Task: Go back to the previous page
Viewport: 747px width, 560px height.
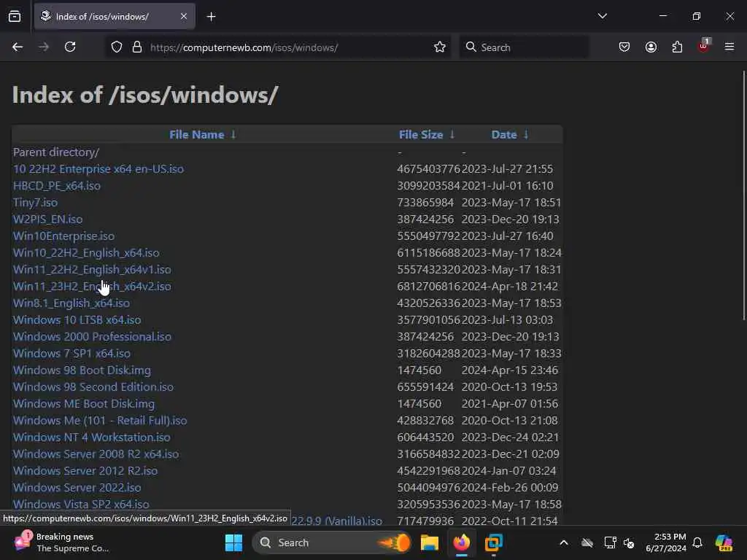Action: coord(18,47)
